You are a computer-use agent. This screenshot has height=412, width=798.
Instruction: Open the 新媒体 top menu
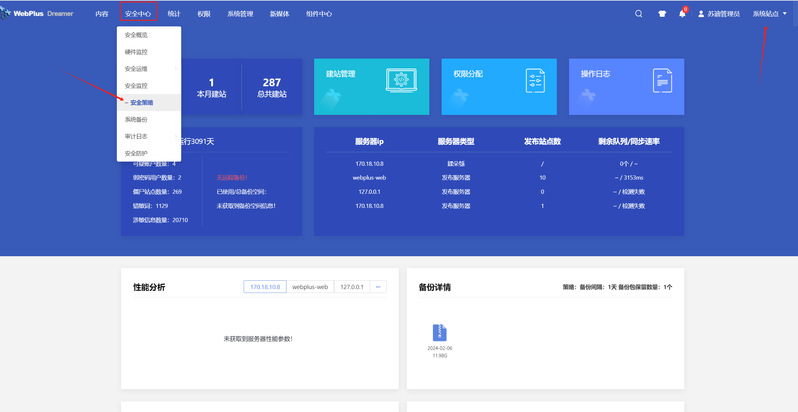279,14
